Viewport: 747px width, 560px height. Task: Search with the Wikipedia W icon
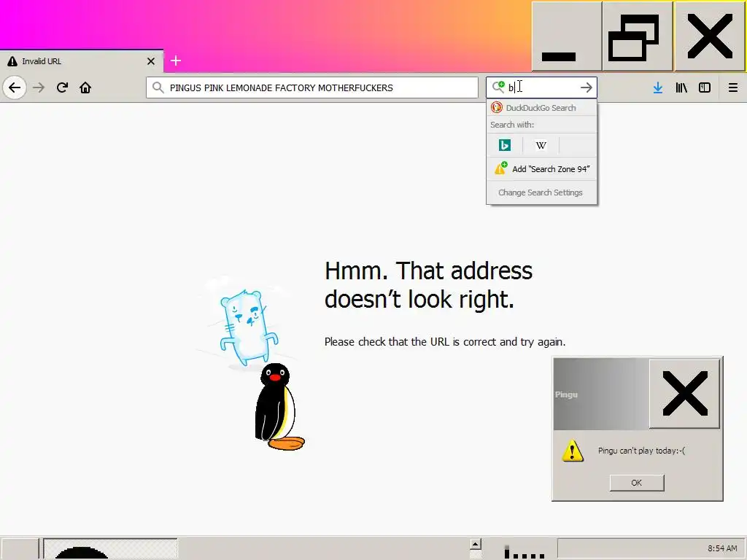click(x=541, y=145)
